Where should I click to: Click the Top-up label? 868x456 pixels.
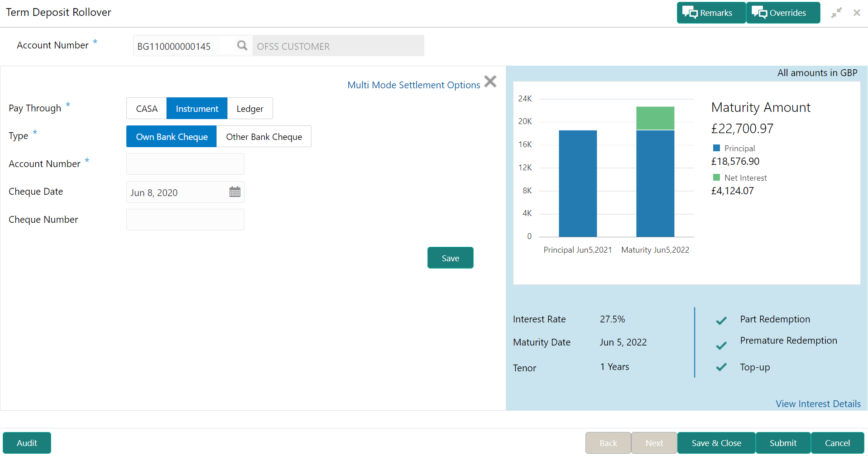755,367
